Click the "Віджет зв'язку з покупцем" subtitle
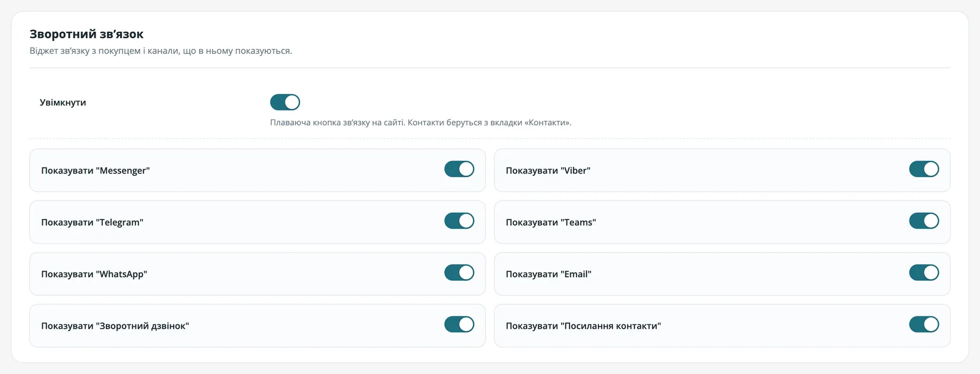This screenshot has width=980, height=374. coord(161,51)
